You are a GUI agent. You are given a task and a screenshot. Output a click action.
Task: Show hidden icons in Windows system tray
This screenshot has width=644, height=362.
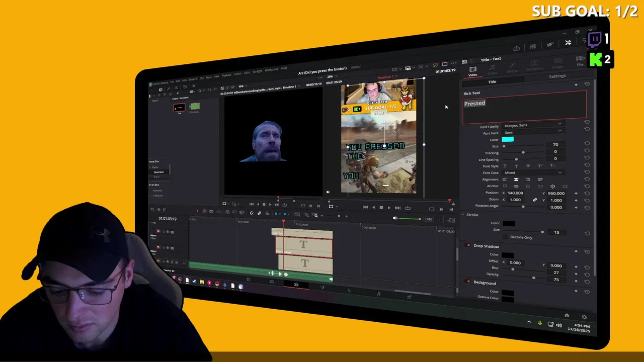coord(529,322)
